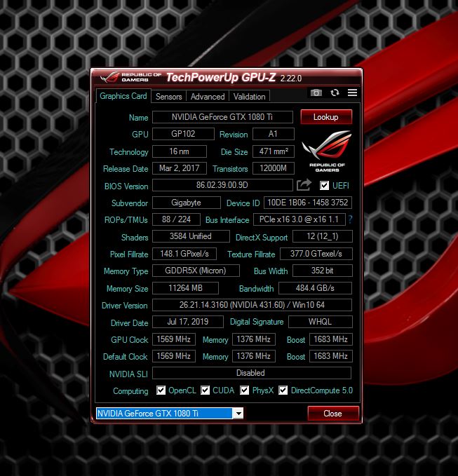Click the Lookup button
The height and width of the screenshot is (476, 458).
(x=326, y=117)
